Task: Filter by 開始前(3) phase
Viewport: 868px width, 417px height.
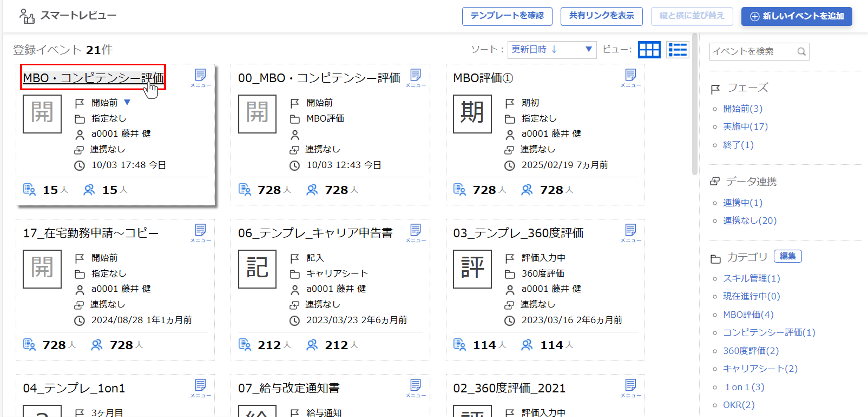Action: [x=742, y=109]
